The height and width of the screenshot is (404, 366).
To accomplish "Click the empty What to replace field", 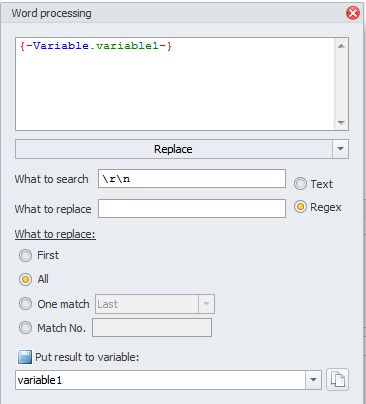I will coord(192,209).
